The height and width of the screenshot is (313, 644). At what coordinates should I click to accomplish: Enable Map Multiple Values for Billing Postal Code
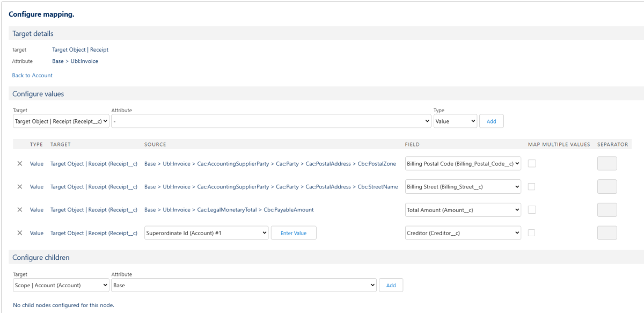[532, 164]
